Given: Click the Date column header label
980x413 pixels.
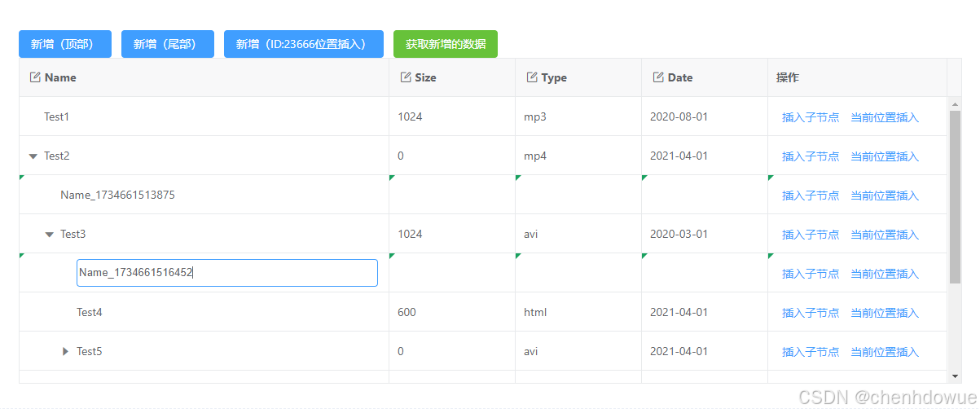Looking at the screenshot, I should (680, 77).
